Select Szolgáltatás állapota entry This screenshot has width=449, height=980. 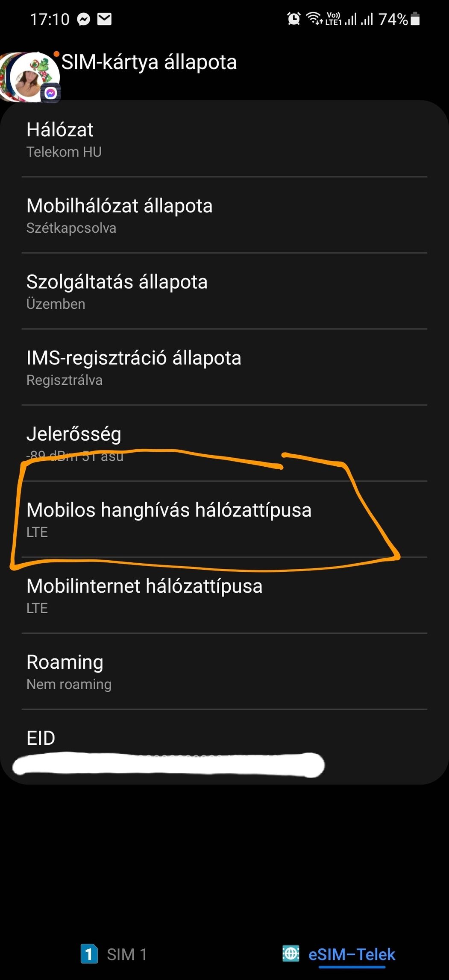click(x=224, y=291)
